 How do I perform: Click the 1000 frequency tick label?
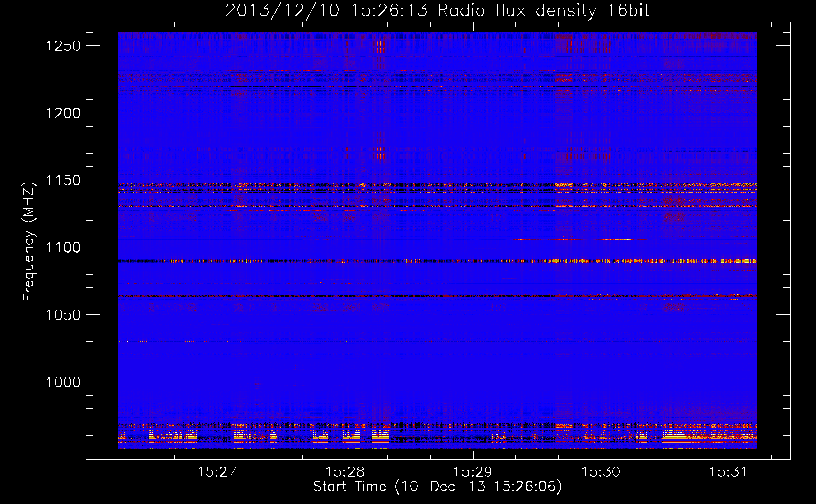coord(64,382)
